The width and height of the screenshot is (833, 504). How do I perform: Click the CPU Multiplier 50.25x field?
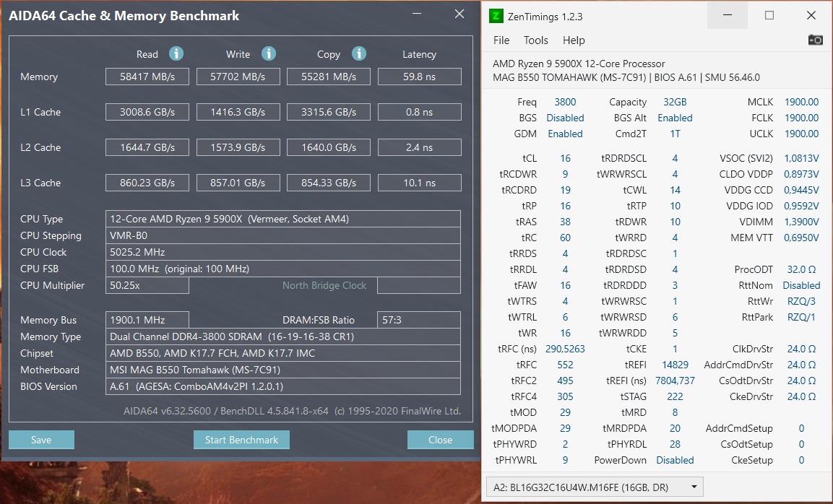pyautogui.click(x=147, y=285)
